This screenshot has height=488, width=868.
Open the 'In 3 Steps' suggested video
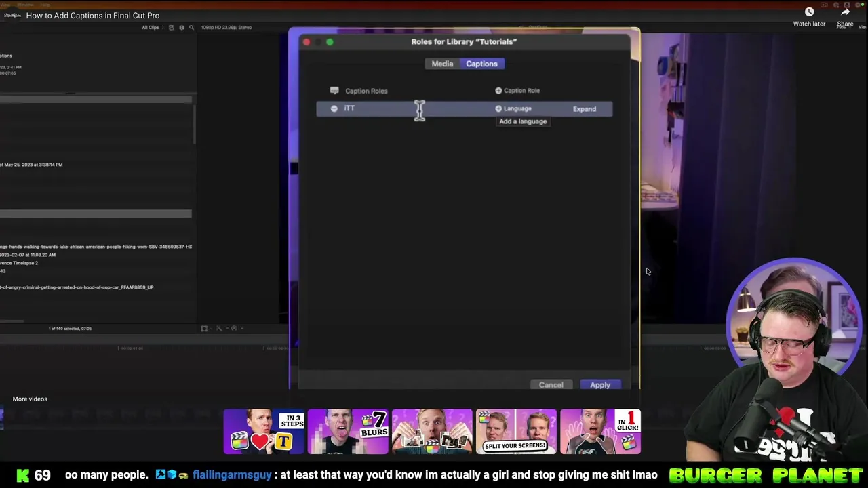pos(264,431)
